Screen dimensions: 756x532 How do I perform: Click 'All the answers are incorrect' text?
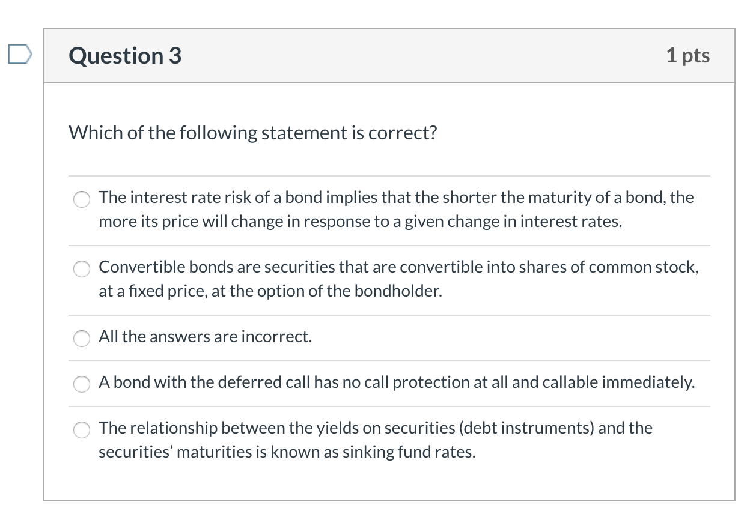[x=205, y=337]
